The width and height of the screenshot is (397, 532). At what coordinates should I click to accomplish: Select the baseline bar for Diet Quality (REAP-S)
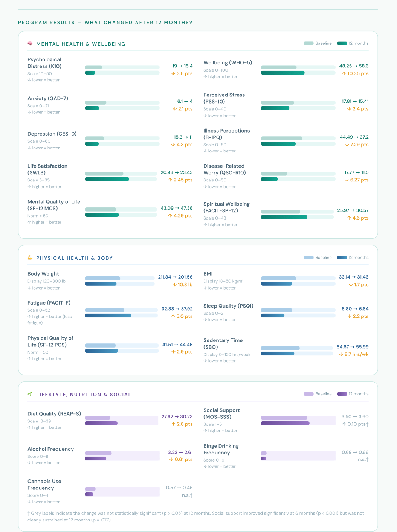tap(98, 418)
